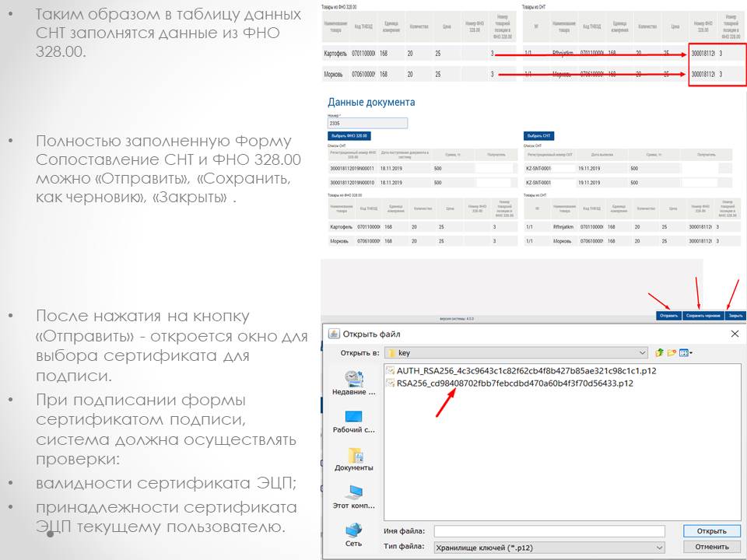
Task: Click the Отправить button on the form
Action: coord(668,316)
